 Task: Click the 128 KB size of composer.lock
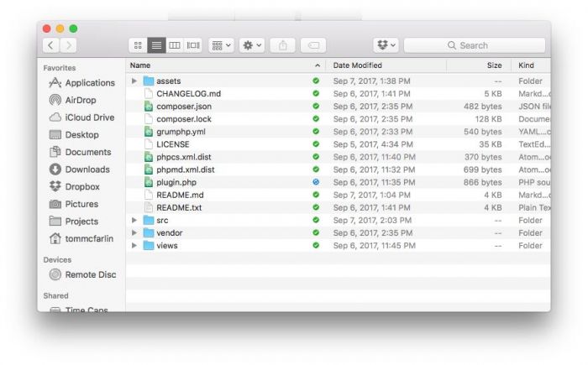coord(488,119)
